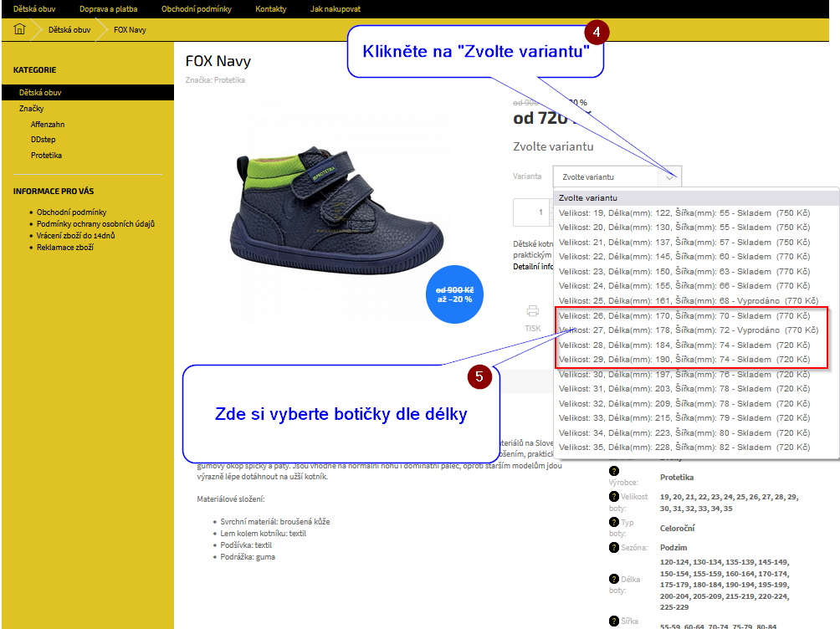Viewport: 840px width, 629px height.
Task: Choose variant Velikost 30, Délka 197
Action: coord(696,374)
